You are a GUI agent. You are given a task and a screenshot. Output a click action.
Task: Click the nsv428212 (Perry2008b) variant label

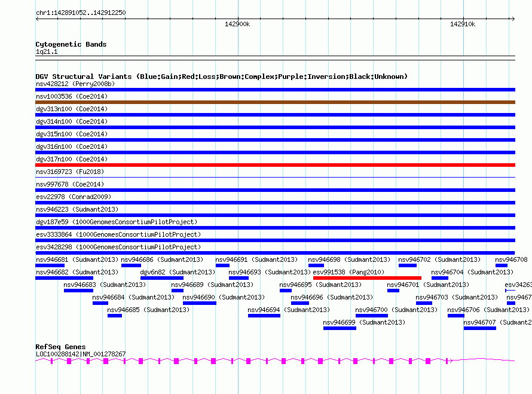[75, 84]
